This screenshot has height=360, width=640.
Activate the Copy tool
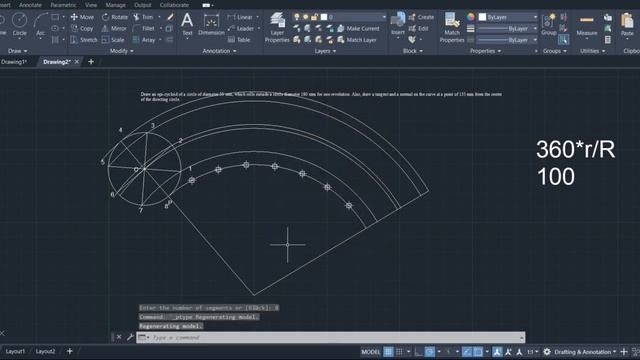click(82, 29)
